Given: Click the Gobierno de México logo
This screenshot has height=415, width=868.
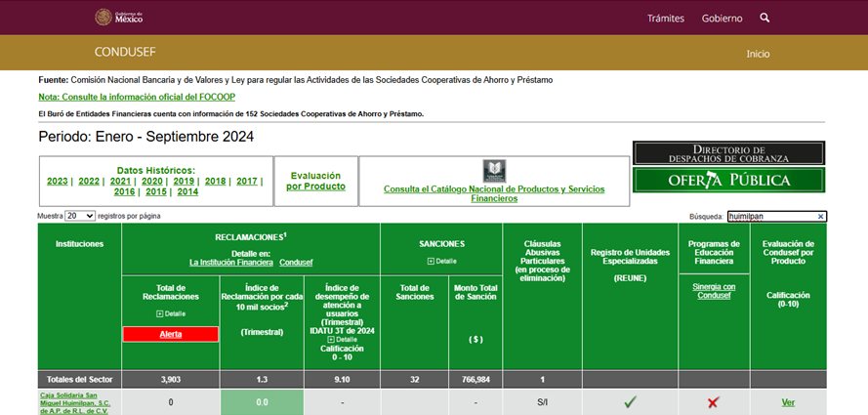Looking at the screenshot, I should 117,18.
